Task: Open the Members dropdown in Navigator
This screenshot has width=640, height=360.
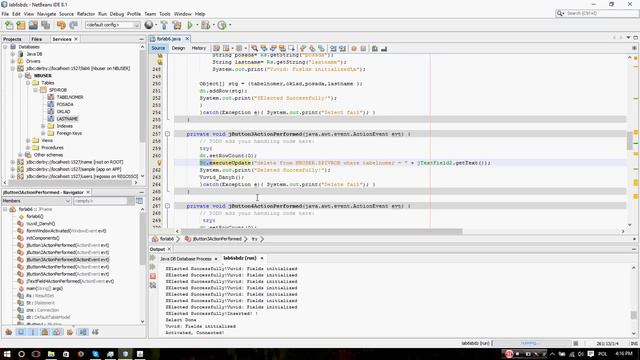Action: [36, 201]
